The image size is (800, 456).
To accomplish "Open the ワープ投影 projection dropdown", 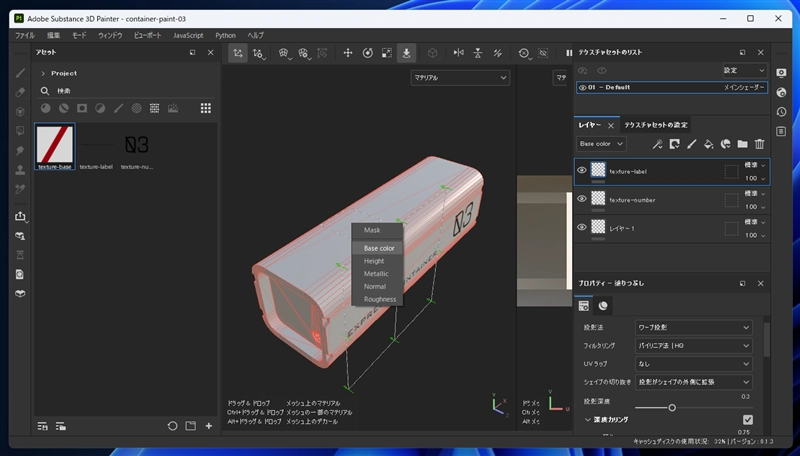I will coord(694,327).
